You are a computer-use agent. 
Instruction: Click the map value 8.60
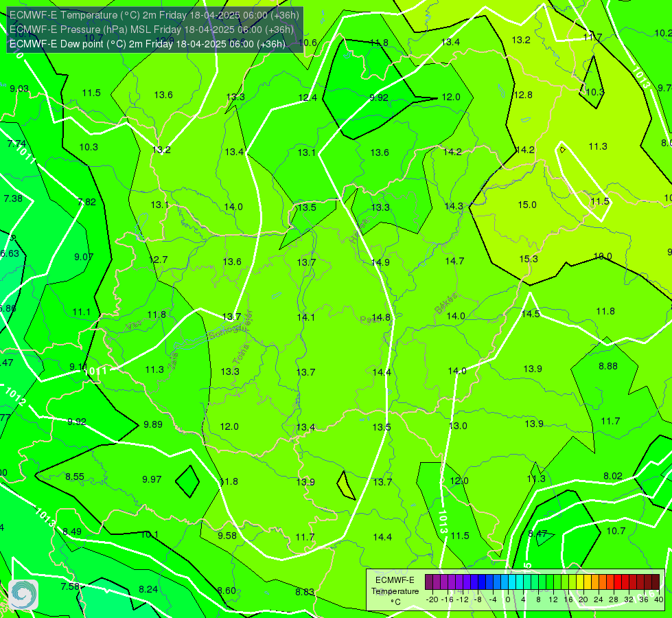point(227,591)
